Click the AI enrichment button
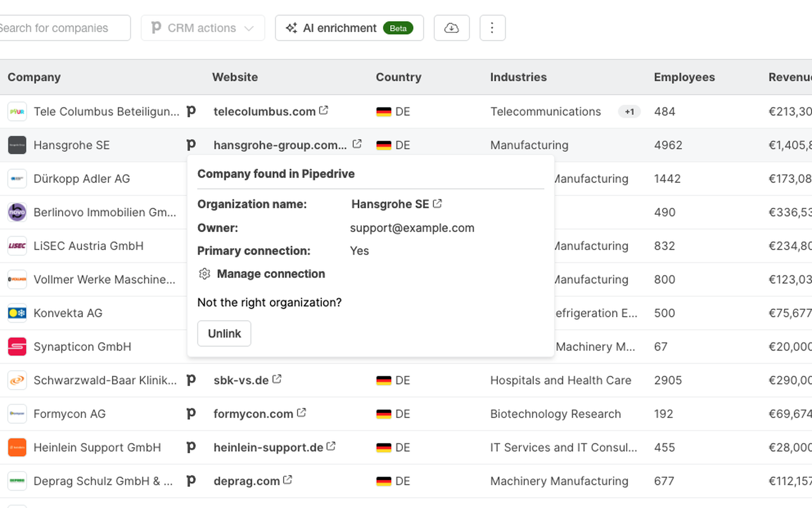 click(349, 28)
